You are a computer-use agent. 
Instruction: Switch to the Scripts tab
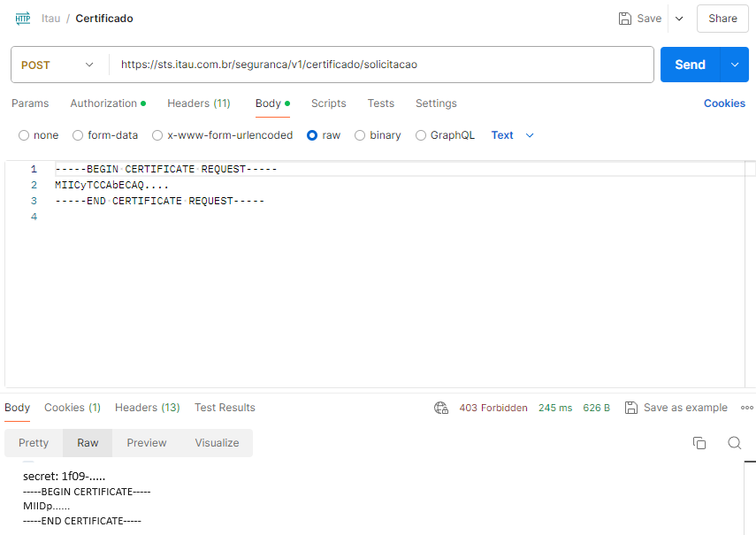(328, 103)
